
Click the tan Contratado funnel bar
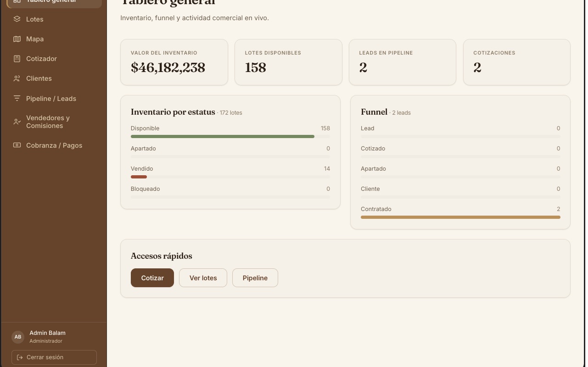point(460,217)
